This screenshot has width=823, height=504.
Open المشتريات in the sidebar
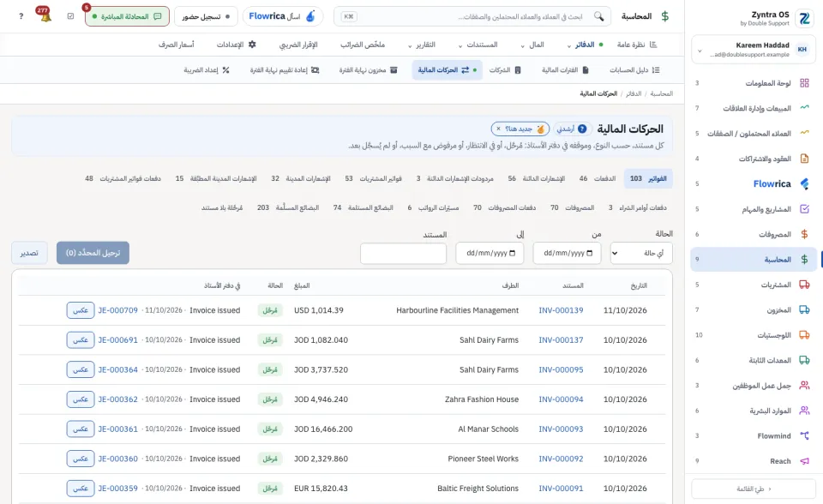tap(754, 285)
